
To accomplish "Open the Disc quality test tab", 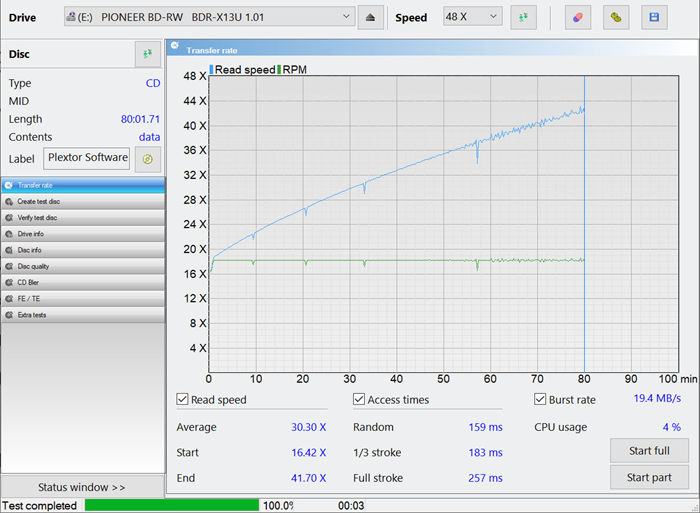I will pyautogui.click(x=82, y=266).
